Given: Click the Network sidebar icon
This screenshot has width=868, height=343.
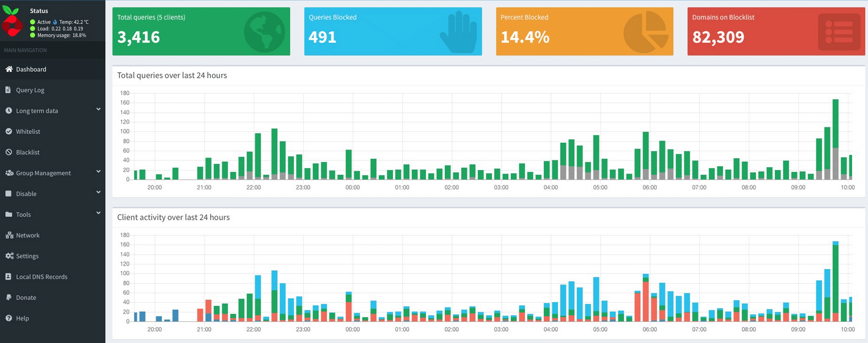Looking at the screenshot, I should pyautogui.click(x=9, y=235).
